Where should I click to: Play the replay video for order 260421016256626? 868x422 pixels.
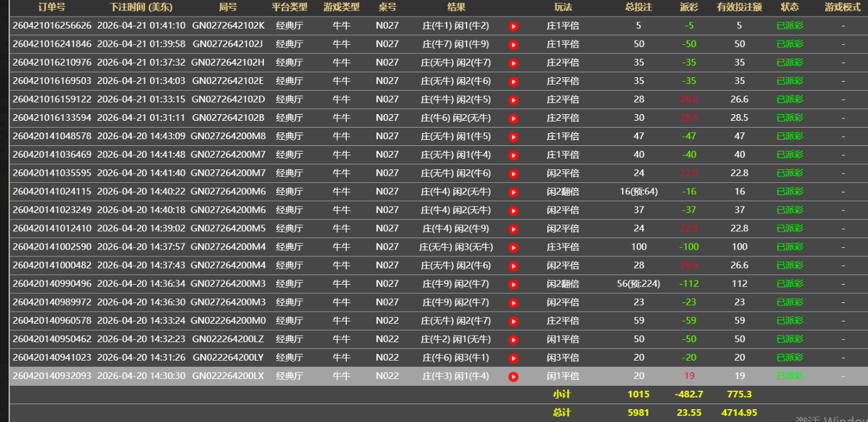point(513,26)
